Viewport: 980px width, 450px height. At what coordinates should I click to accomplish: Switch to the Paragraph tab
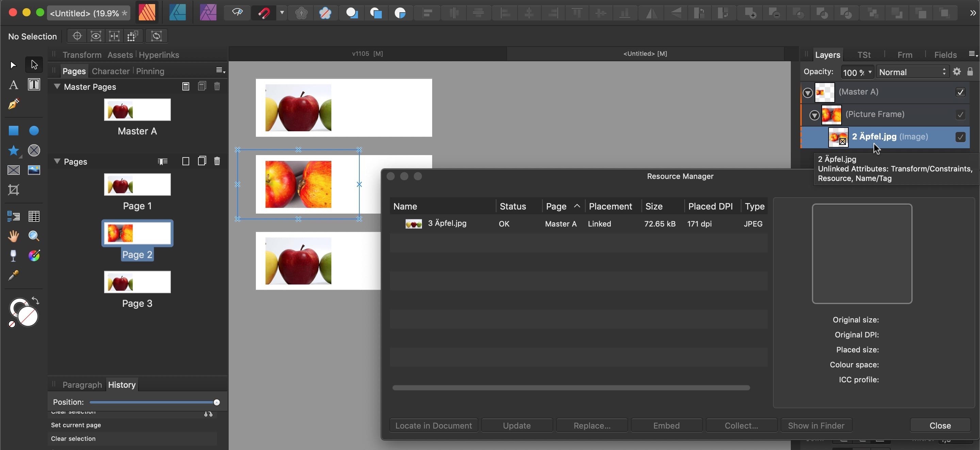[82, 385]
